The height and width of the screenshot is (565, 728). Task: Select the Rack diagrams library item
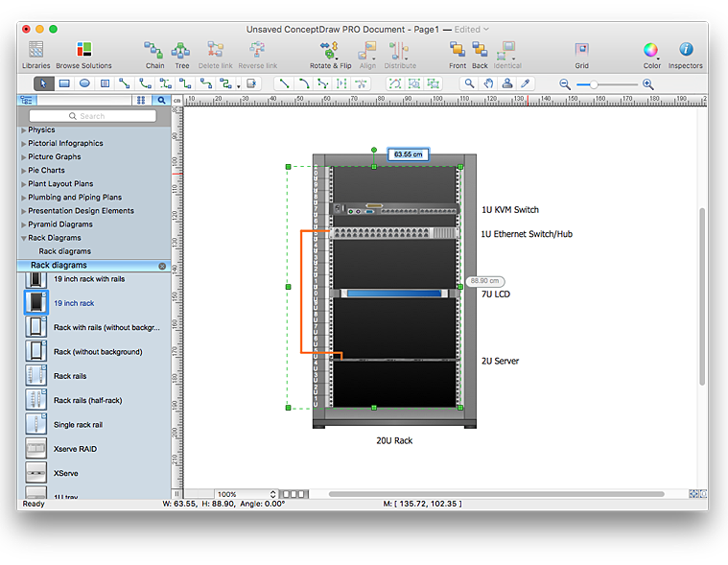tap(65, 251)
